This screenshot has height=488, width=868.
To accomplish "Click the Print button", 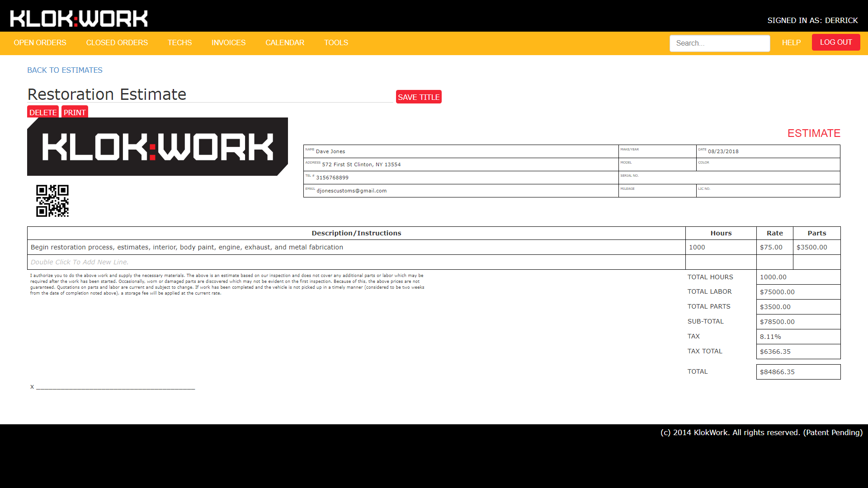I will [x=75, y=112].
